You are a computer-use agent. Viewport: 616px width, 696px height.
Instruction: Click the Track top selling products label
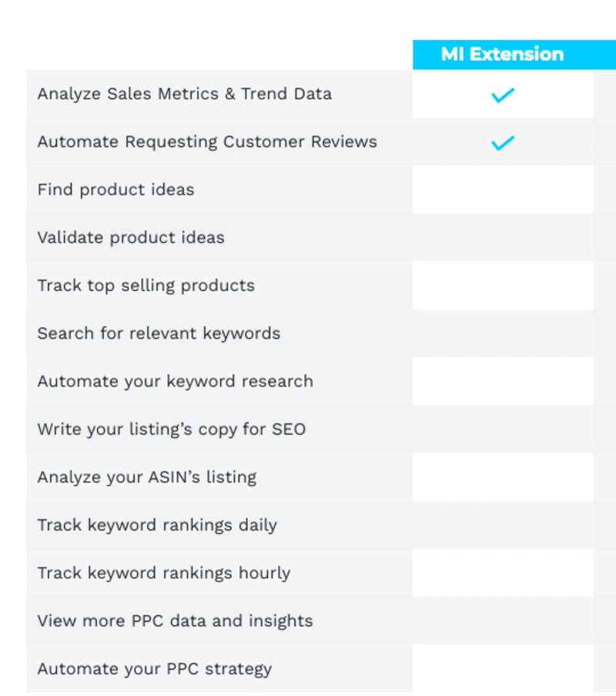(146, 285)
